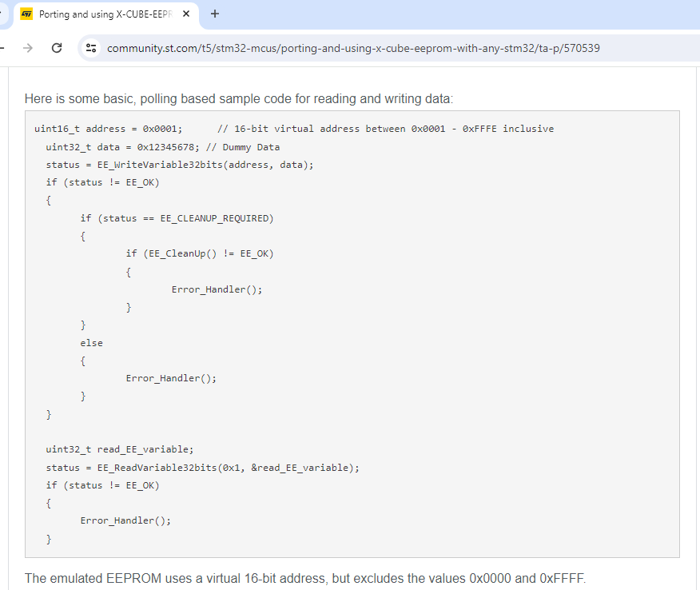Click the '// Dummy Data' comment

tap(243, 147)
